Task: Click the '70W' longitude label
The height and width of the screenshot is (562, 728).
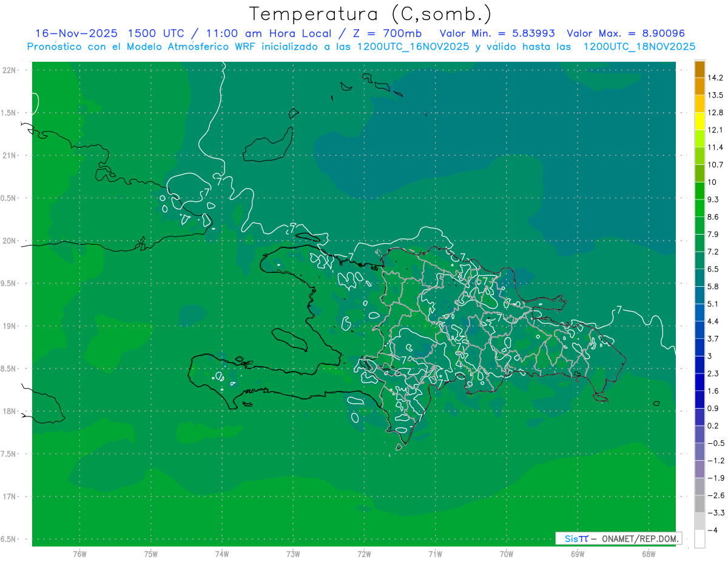Action: click(x=506, y=554)
